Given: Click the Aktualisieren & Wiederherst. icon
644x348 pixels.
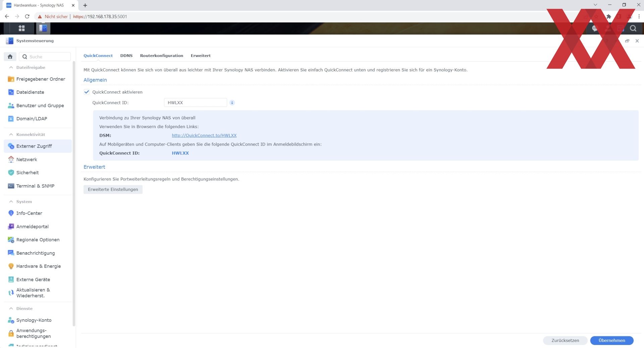Looking at the screenshot, I should click(x=11, y=293).
